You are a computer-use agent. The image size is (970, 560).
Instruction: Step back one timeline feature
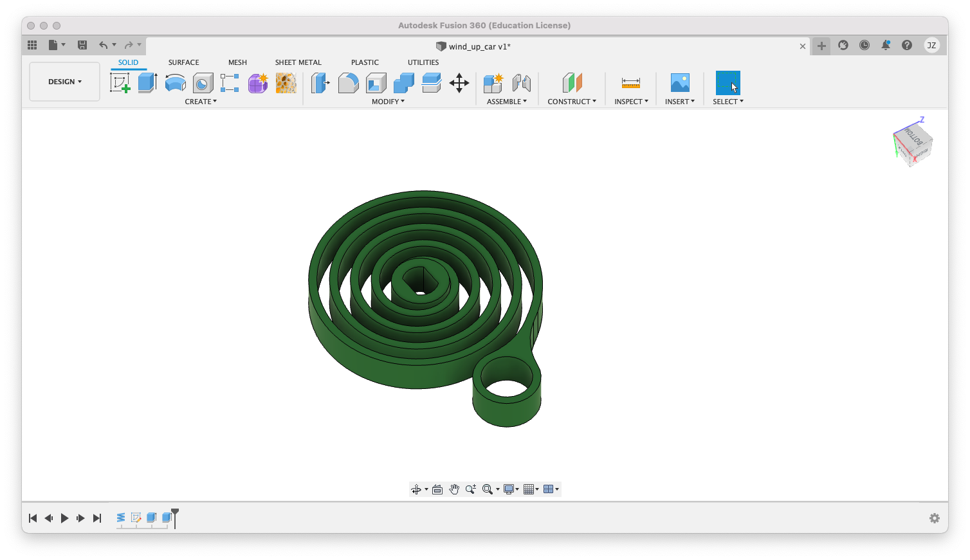pos(49,518)
